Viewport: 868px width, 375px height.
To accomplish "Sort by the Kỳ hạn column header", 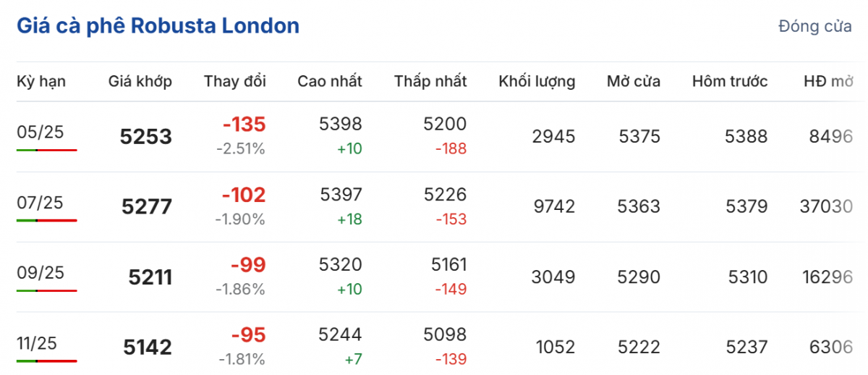I will point(41,81).
